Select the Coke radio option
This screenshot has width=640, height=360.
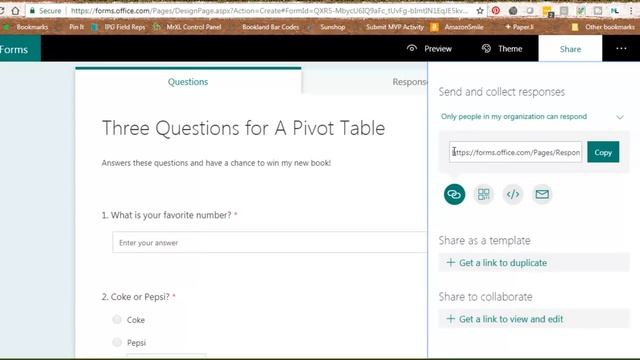[117, 320]
